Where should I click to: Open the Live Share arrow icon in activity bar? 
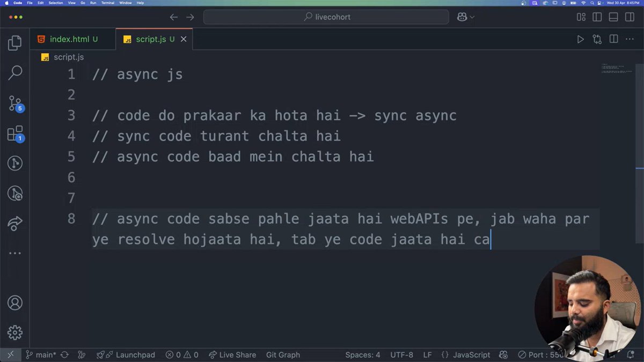coord(15,223)
